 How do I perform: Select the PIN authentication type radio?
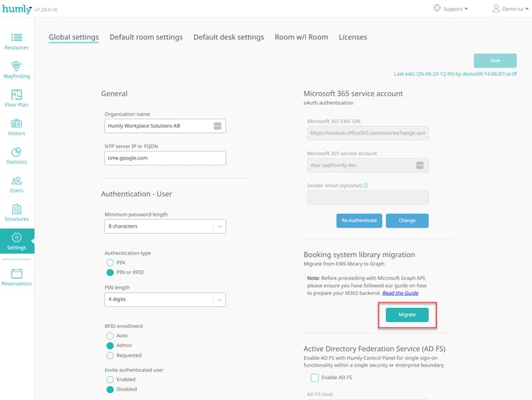[x=110, y=262]
